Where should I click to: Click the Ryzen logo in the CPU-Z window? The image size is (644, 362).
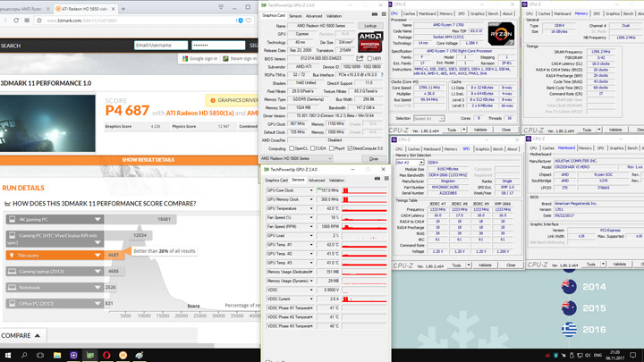(x=501, y=34)
